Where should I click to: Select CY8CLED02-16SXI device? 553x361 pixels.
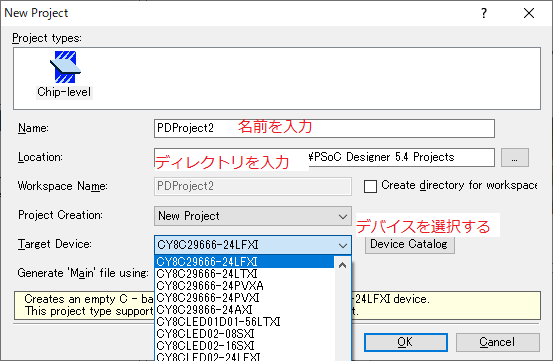tap(244, 346)
